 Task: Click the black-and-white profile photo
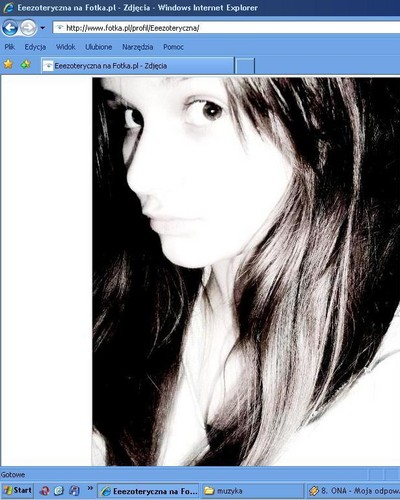click(x=246, y=271)
